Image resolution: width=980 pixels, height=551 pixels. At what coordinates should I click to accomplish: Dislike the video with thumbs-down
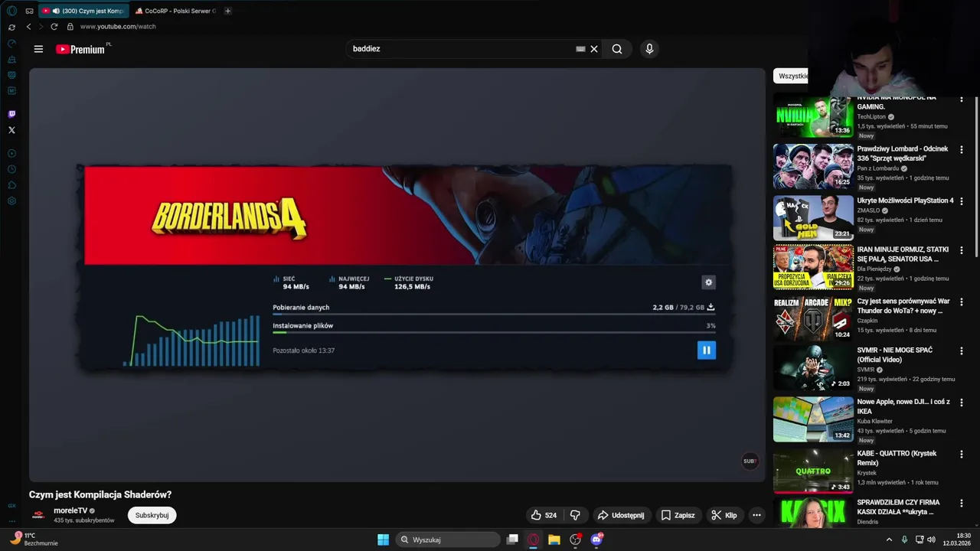575,515
